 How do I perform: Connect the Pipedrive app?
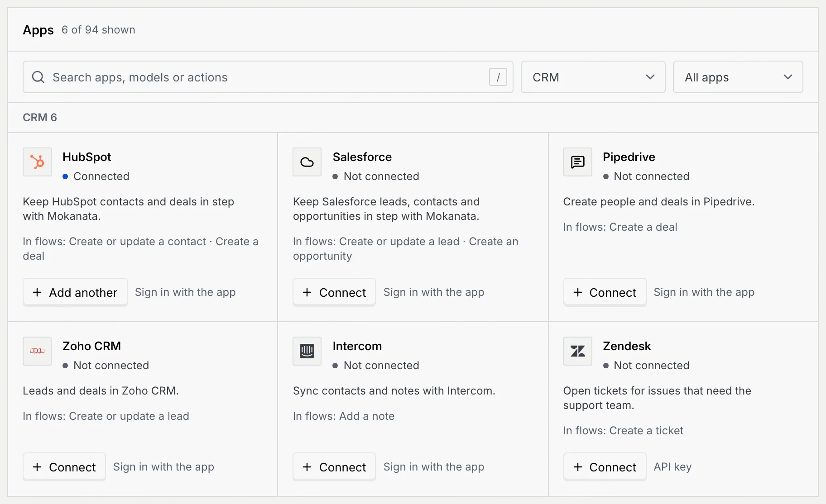pyautogui.click(x=605, y=292)
